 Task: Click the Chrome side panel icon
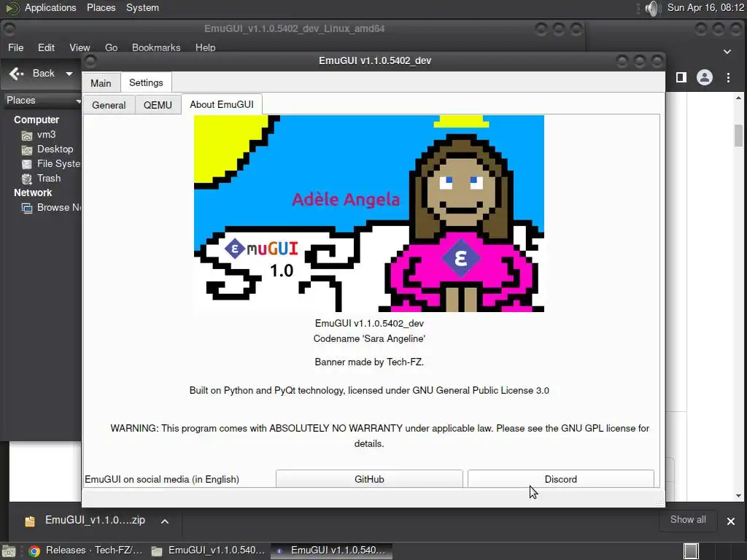click(681, 77)
